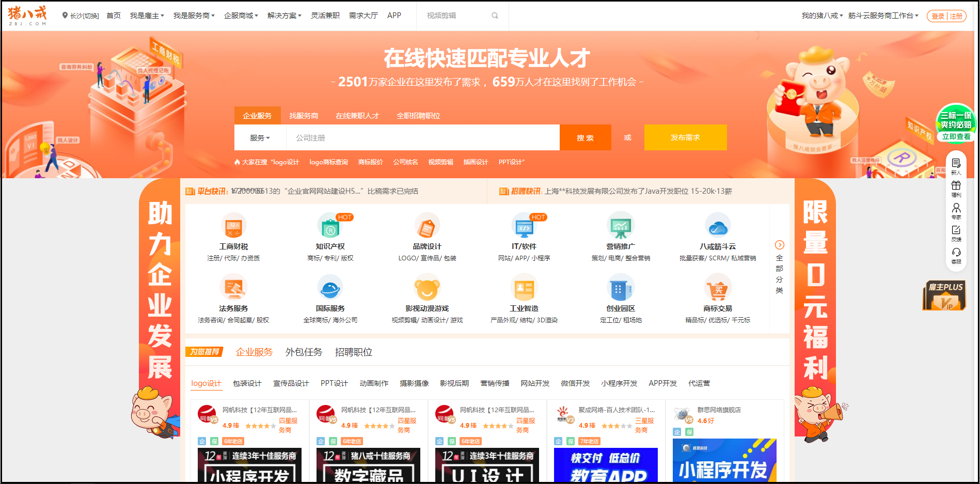
Task: Click the 小程序开发 service thumbnail by 群思网络旗舰店
Action: pos(724,461)
